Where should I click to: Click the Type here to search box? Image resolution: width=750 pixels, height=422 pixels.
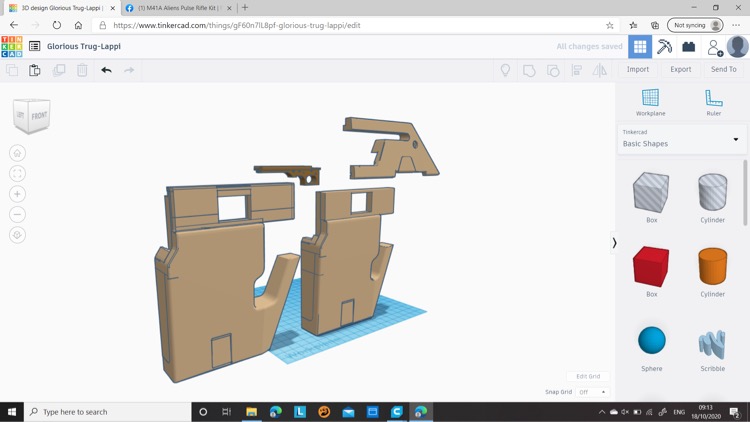tap(108, 412)
